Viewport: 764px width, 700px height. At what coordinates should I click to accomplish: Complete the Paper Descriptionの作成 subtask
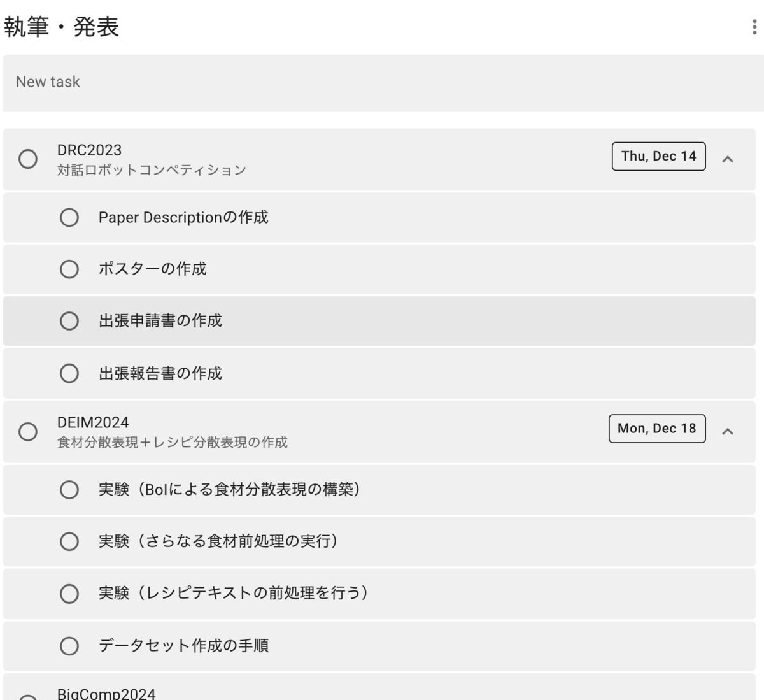[x=69, y=218]
